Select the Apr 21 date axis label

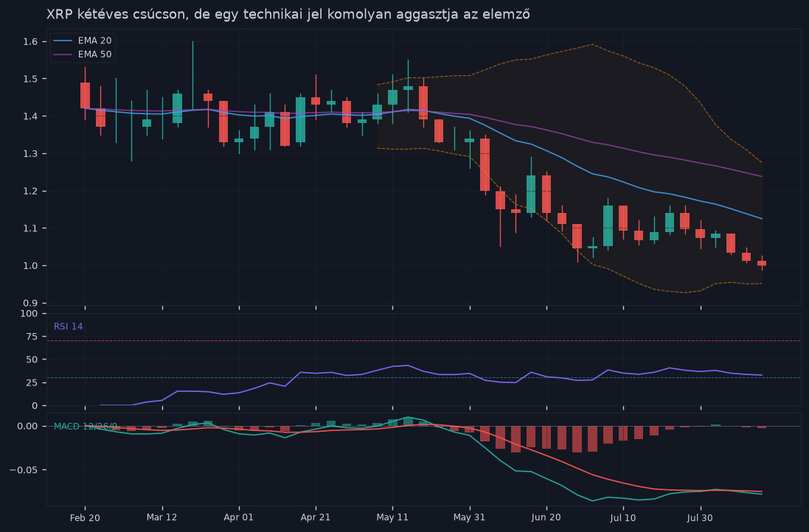[316, 517]
